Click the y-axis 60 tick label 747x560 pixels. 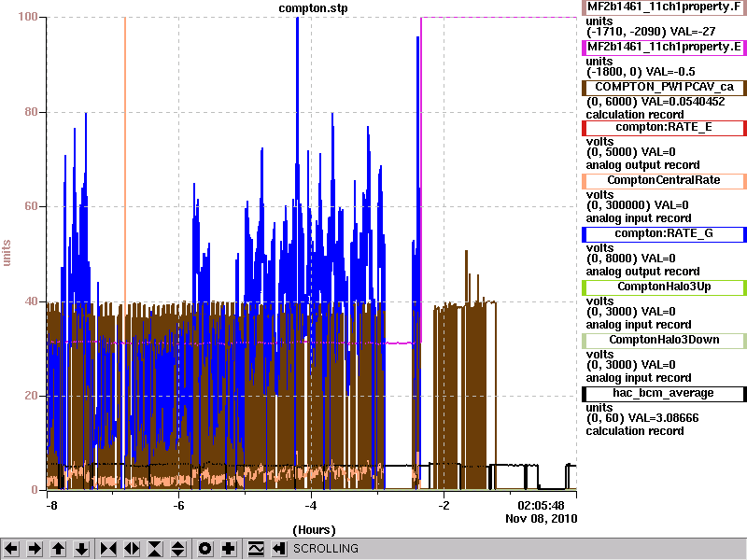click(x=31, y=206)
